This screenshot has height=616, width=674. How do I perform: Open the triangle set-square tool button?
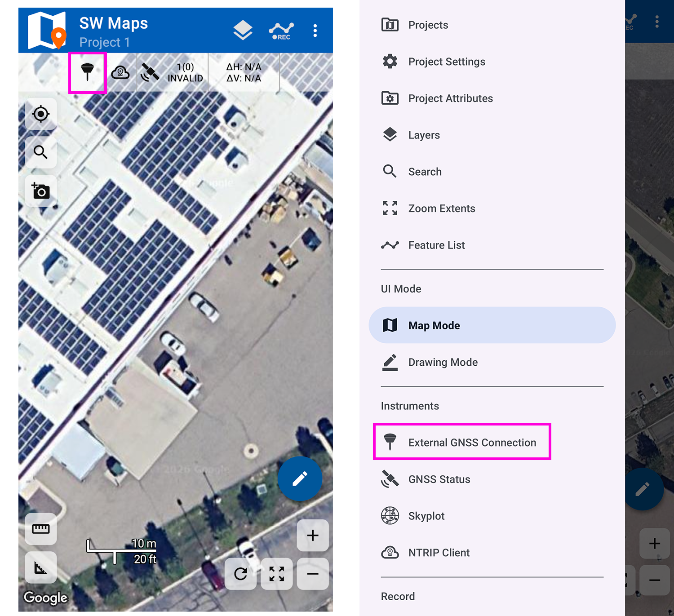coord(41,567)
